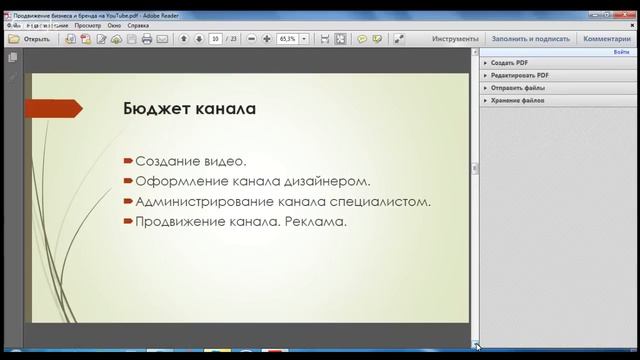Expand the Создать PDF section

click(558, 63)
